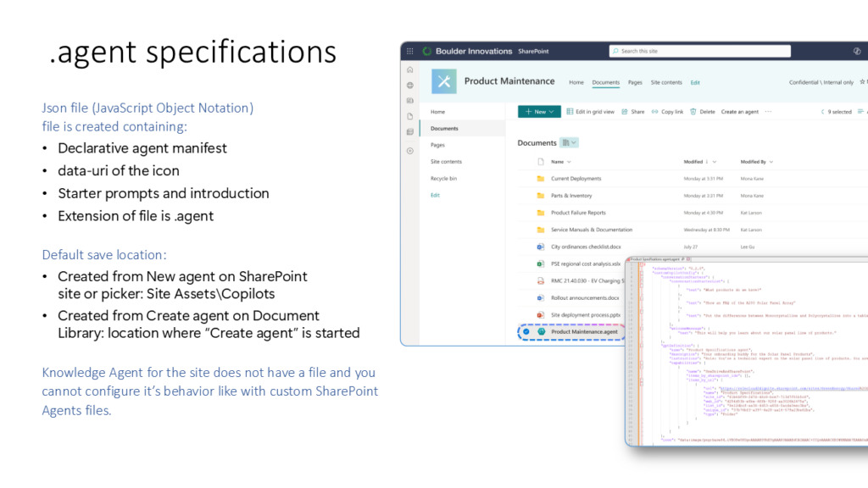Click the Word icon of City ordinances checklist.docx
This screenshot has width=868, height=488.
tap(540, 247)
